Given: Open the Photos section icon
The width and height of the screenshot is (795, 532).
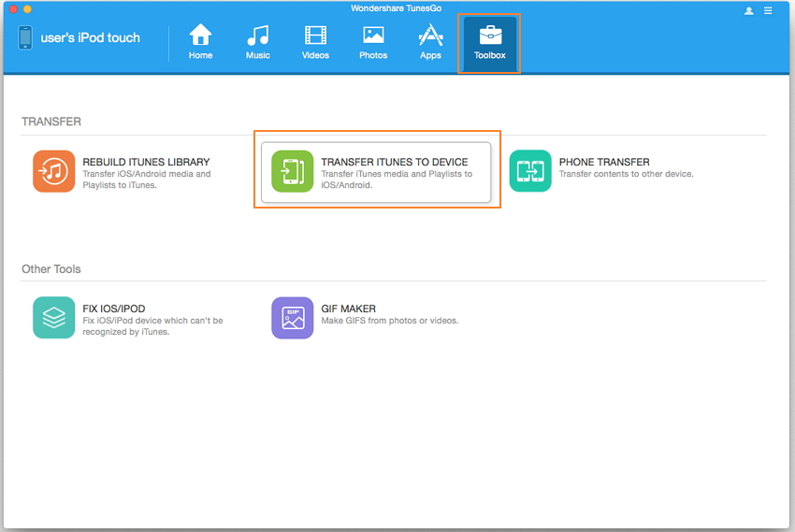Looking at the screenshot, I should (373, 36).
